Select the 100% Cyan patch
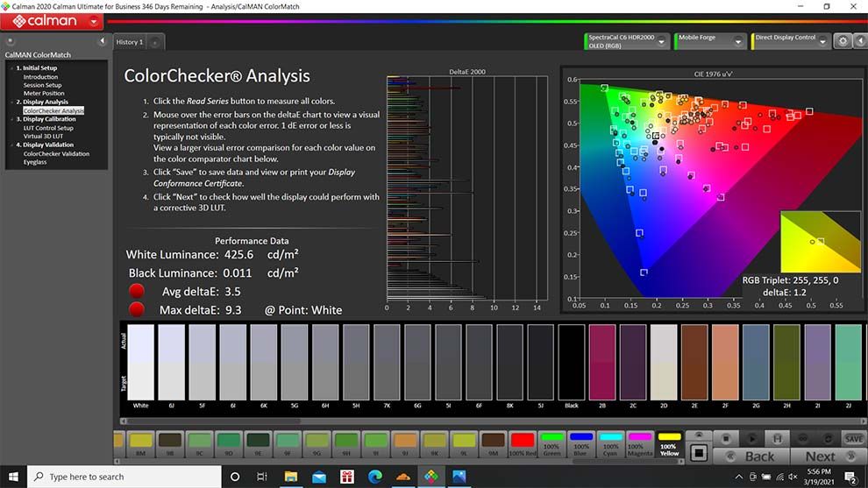The height and width of the screenshot is (488, 868). point(610,444)
